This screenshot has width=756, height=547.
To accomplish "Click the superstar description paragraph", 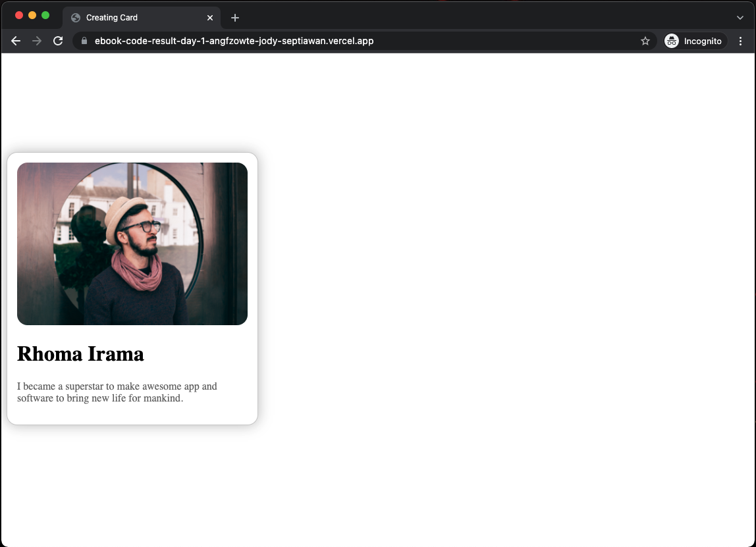I will pos(117,392).
